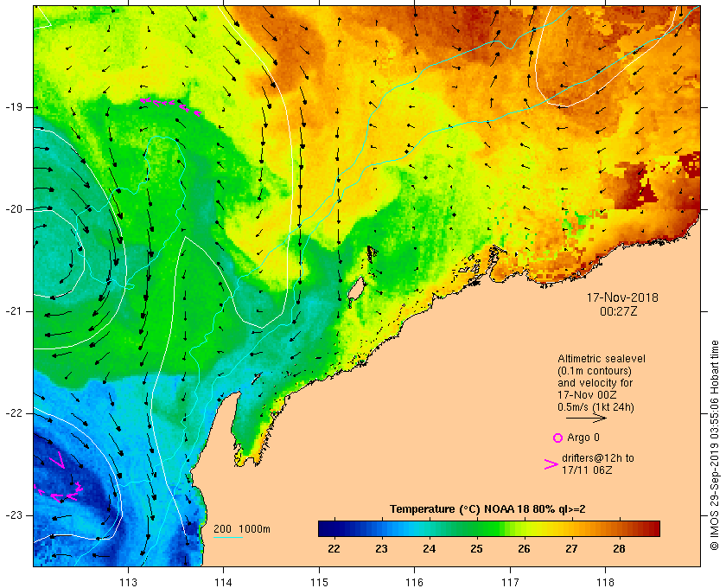This screenshot has height=588, width=726.
Task: Click the '17/11 06Z' legend text
Action: coord(587,470)
